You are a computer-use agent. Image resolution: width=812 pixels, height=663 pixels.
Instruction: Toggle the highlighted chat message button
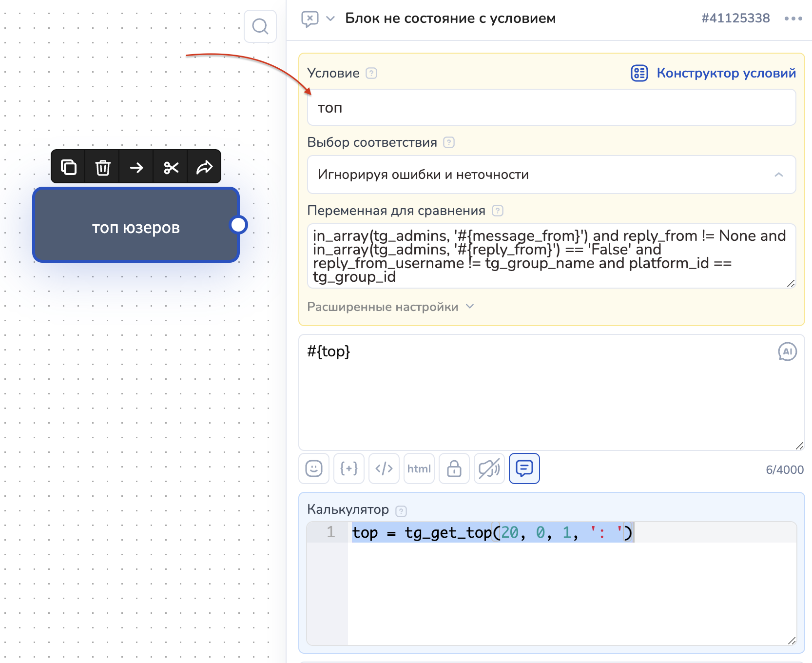click(x=524, y=468)
